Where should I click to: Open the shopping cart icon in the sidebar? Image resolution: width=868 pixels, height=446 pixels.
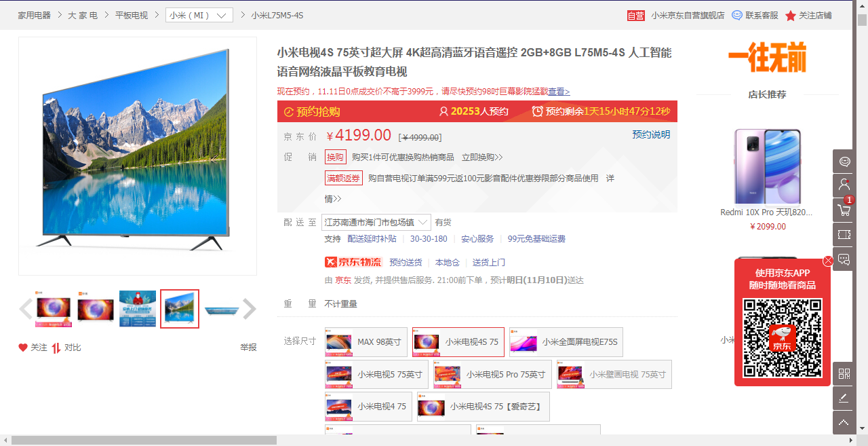tap(844, 210)
